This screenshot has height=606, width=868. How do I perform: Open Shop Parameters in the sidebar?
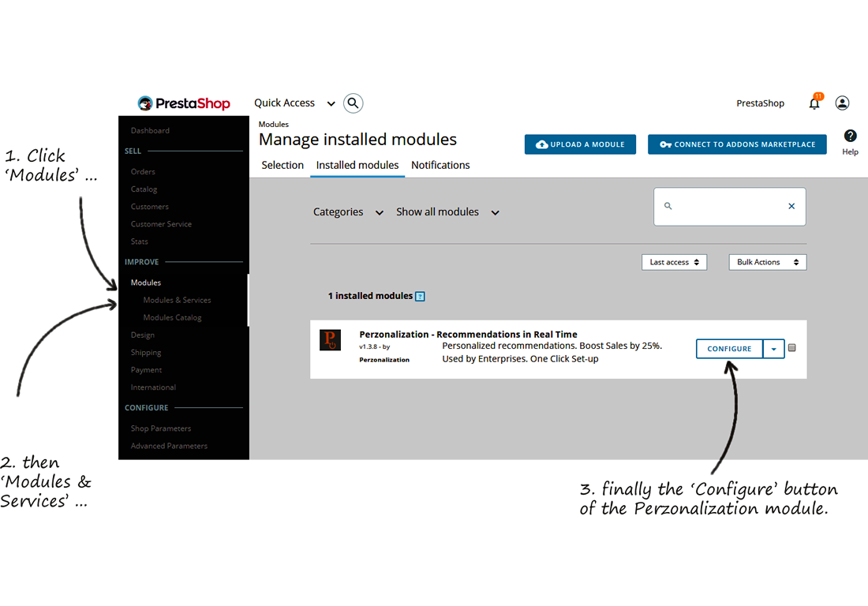(x=161, y=428)
